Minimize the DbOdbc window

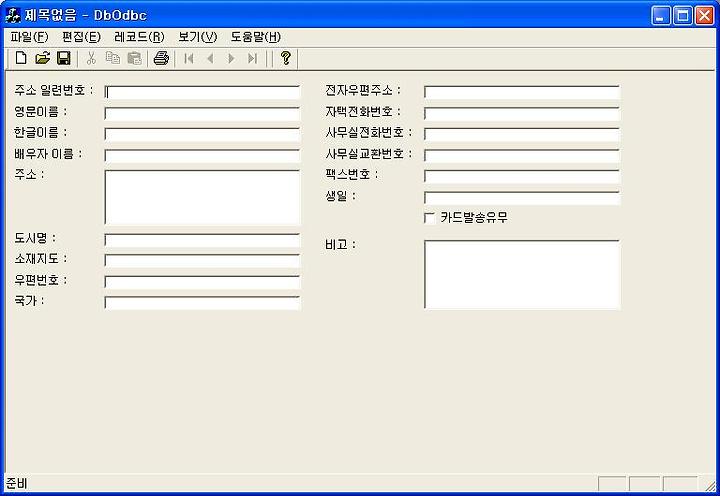pos(661,16)
